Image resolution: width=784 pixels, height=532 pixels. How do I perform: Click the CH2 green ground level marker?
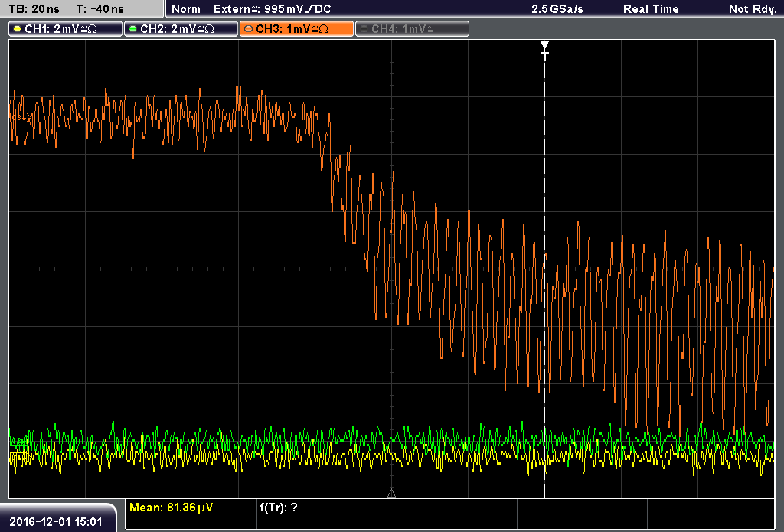coord(19,441)
